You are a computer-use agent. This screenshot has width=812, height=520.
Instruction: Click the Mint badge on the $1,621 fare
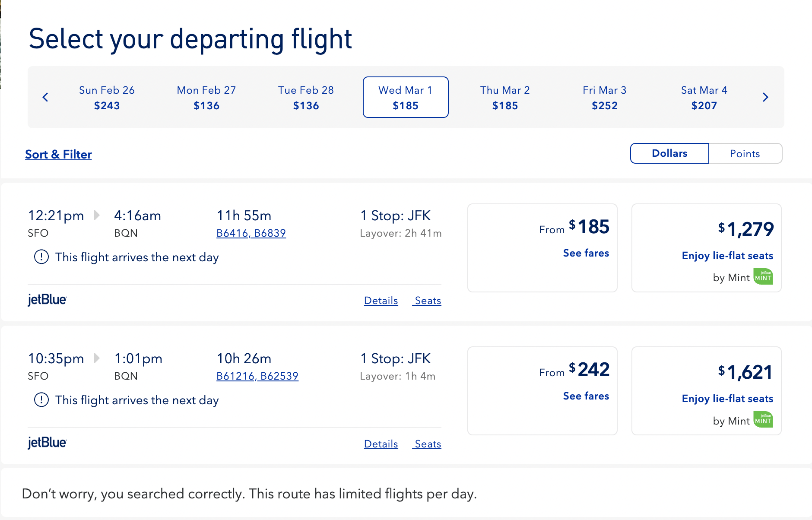tap(763, 420)
